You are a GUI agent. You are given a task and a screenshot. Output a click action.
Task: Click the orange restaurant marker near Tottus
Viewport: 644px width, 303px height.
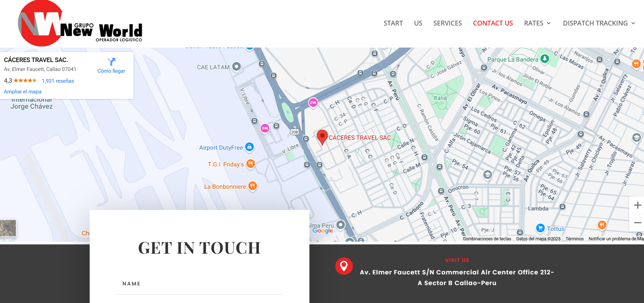pyautogui.click(x=602, y=225)
